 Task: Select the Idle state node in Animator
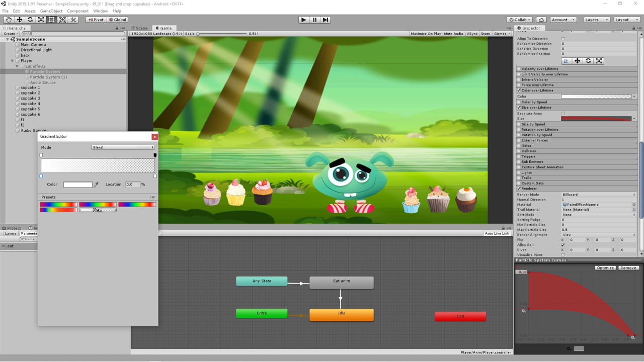coord(341,315)
